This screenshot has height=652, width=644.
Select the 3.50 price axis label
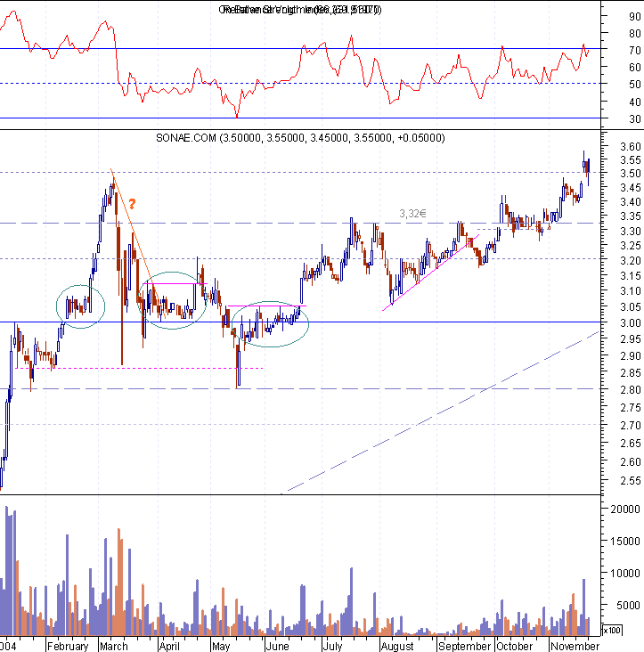[631, 174]
